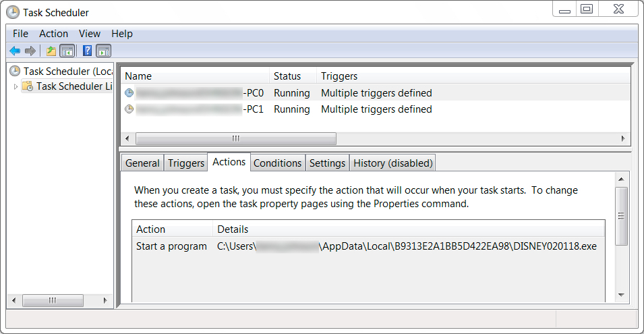Select Task Scheduler (Local) root node

coord(61,71)
